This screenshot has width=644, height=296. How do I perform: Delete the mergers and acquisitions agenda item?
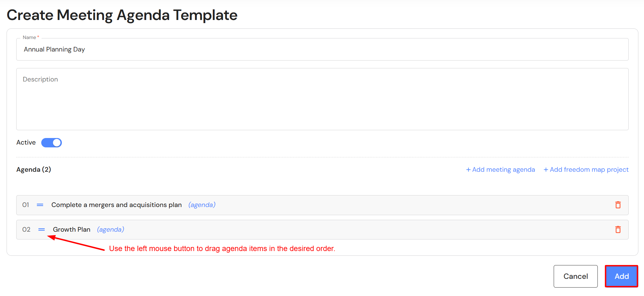click(618, 205)
